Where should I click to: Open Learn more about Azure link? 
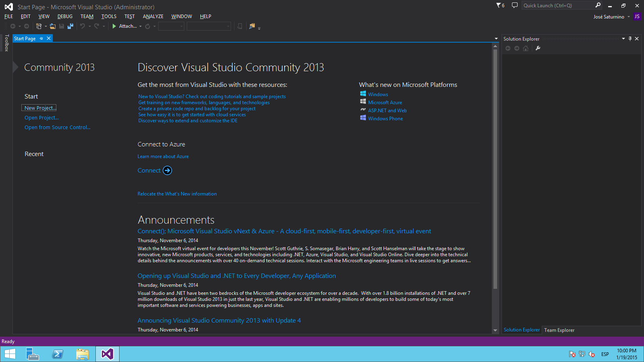(x=163, y=156)
